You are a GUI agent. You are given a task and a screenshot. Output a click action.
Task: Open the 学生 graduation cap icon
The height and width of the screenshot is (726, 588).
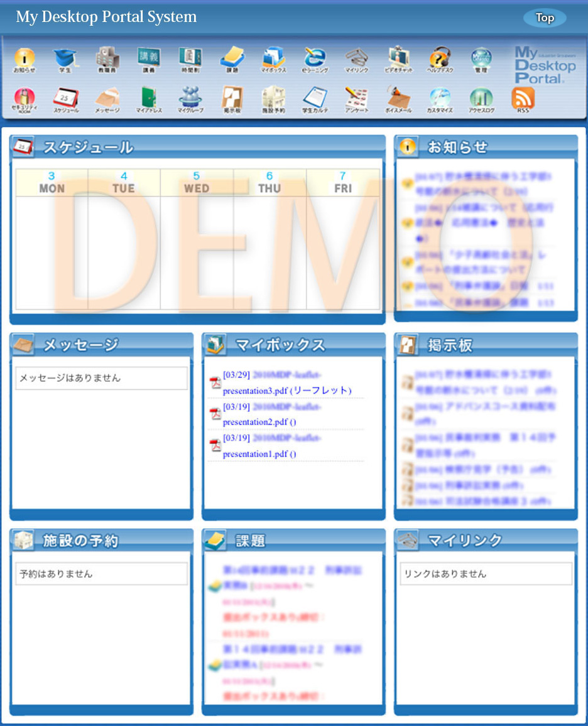pyautogui.click(x=64, y=58)
